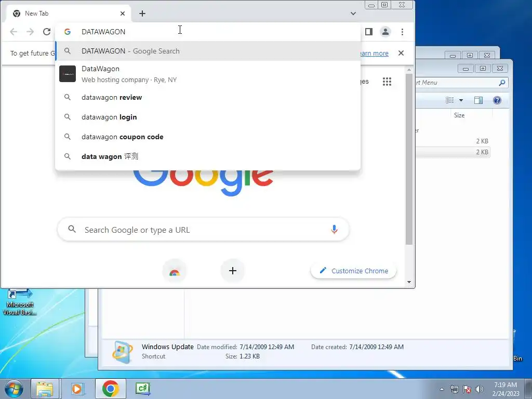Reload the page in Chrome

coord(47,32)
